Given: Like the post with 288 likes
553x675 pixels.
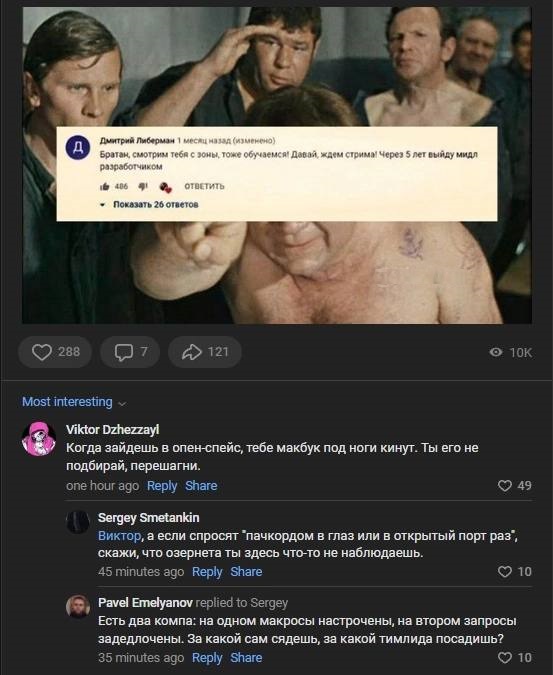Looking at the screenshot, I should click(55, 352).
